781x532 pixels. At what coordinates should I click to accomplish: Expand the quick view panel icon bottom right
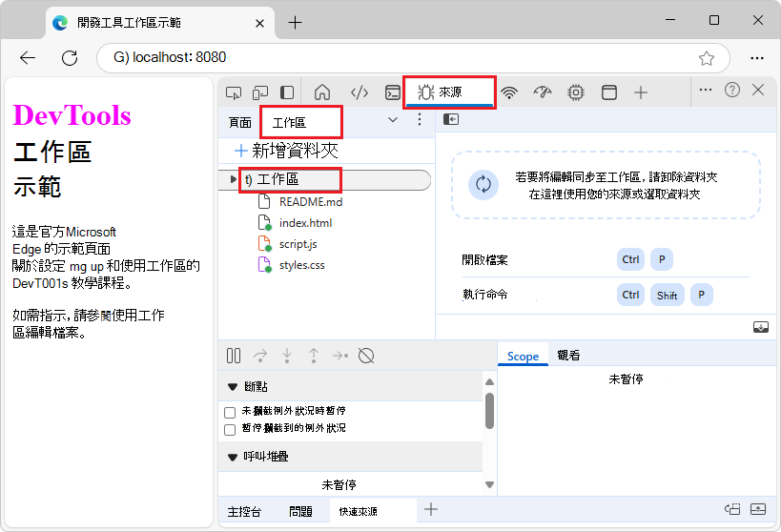(x=758, y=509)
